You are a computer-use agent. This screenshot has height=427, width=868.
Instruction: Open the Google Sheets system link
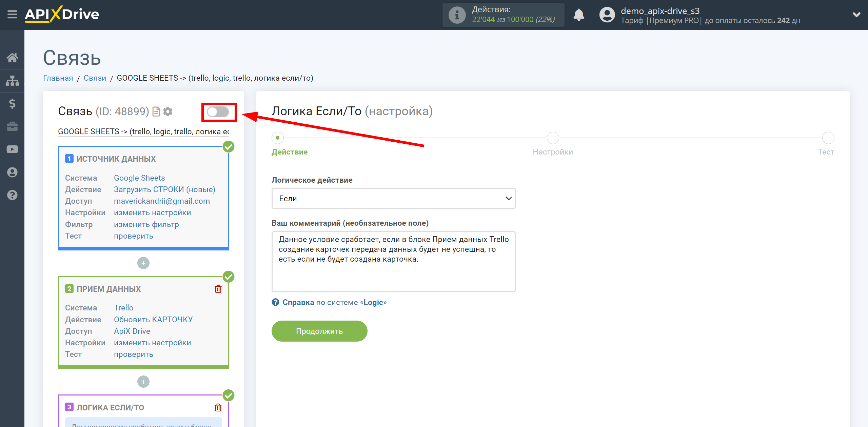tap(139, 178)
